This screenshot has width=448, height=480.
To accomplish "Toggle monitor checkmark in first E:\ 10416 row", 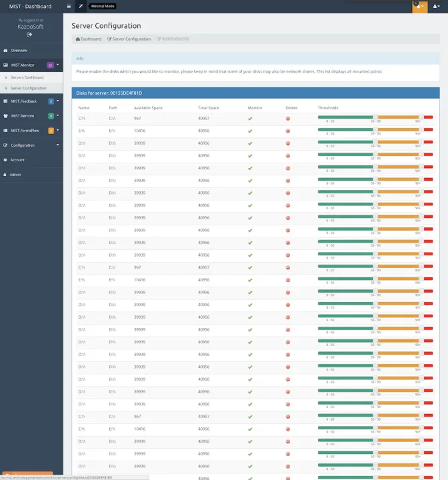I will (250, 131).
